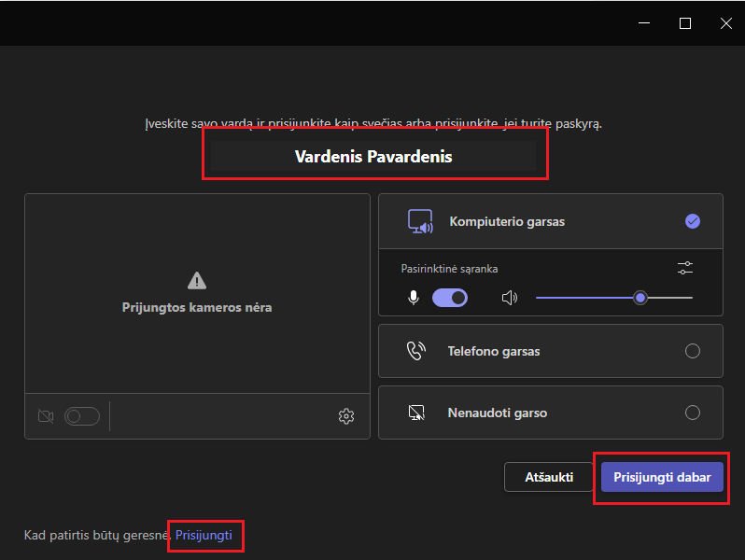The height and width of the screenshot is (560, 745).
Task: Click the crossed-out camera icon
Action: point(45,416)
